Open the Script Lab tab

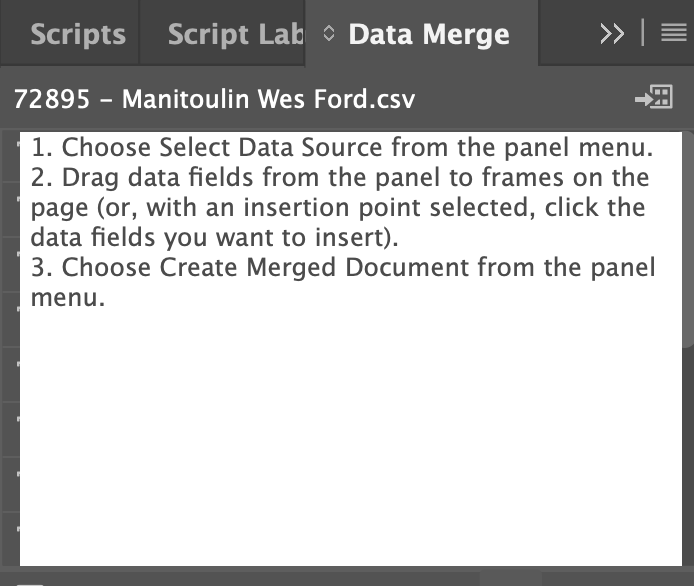(x=235, y=34)
